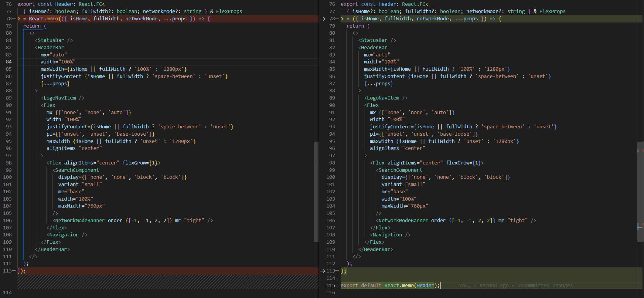Click 'alignItems="center"' on line 96, right pane
The width and height of the screenshot is (644, 298).
click(397, 148)
